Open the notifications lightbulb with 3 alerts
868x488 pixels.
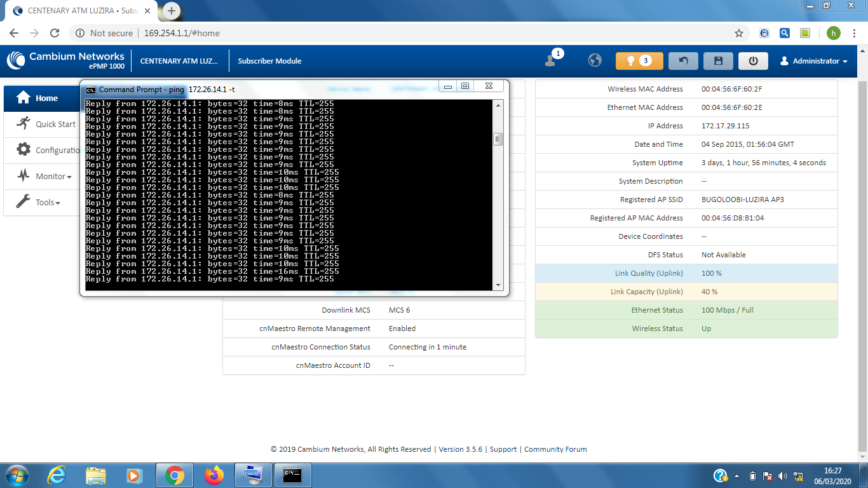[639, 61]
